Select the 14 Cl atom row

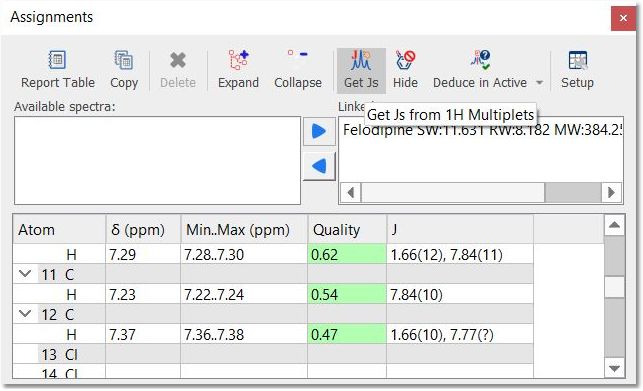(273, 371)
